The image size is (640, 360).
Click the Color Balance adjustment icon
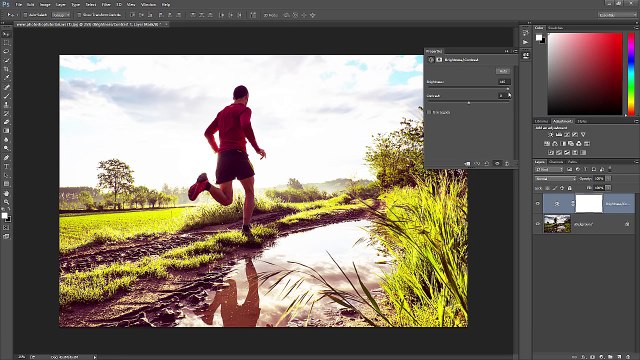[x=555, y=144]
